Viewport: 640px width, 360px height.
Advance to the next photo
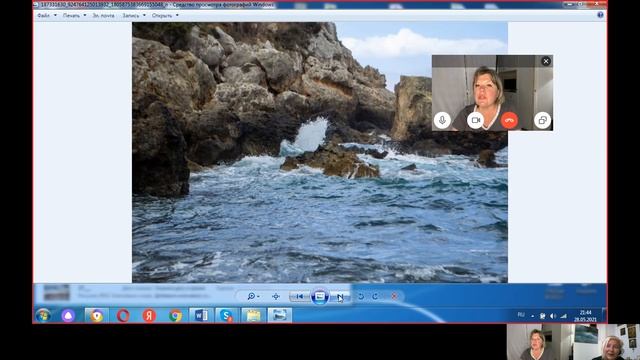pyautogui.click(x=340, y=296)
